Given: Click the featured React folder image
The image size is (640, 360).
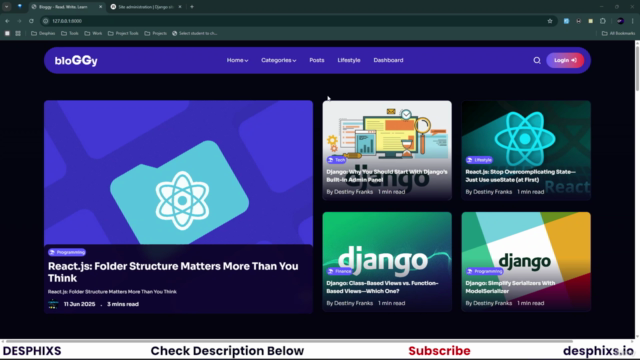Looking at the screenshot, I should [x=178, y=172].
